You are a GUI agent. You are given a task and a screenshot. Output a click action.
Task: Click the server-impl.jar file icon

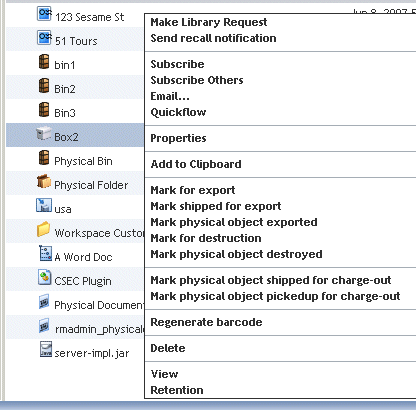click(46, 349)
